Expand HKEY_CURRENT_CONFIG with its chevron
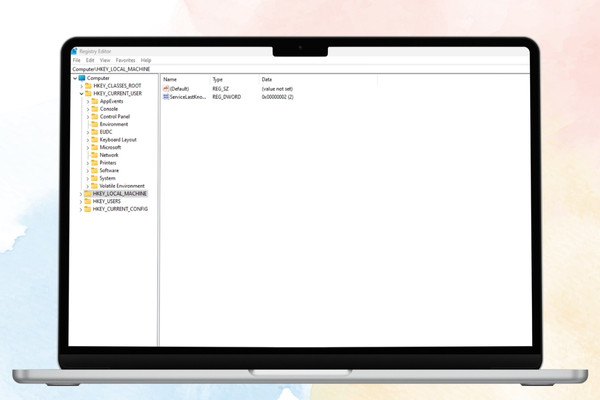 tap(81, 209)
